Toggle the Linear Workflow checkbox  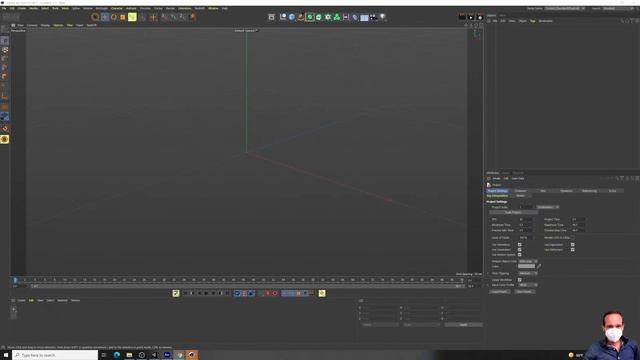click(x=520, y=280)
